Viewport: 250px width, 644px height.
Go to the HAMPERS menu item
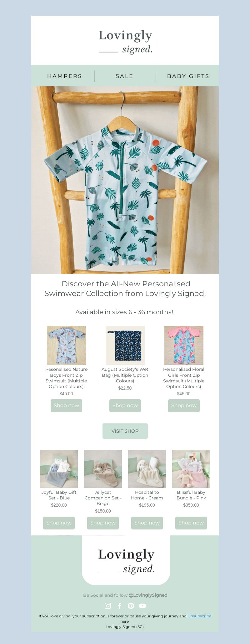(64, 76)
